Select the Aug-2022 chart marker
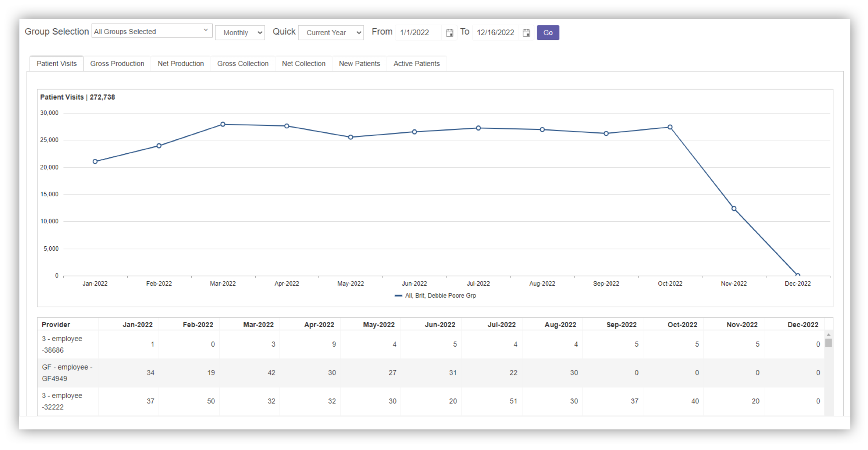The image size is (868, 450). pyautogui.click(x=542, y=129)
